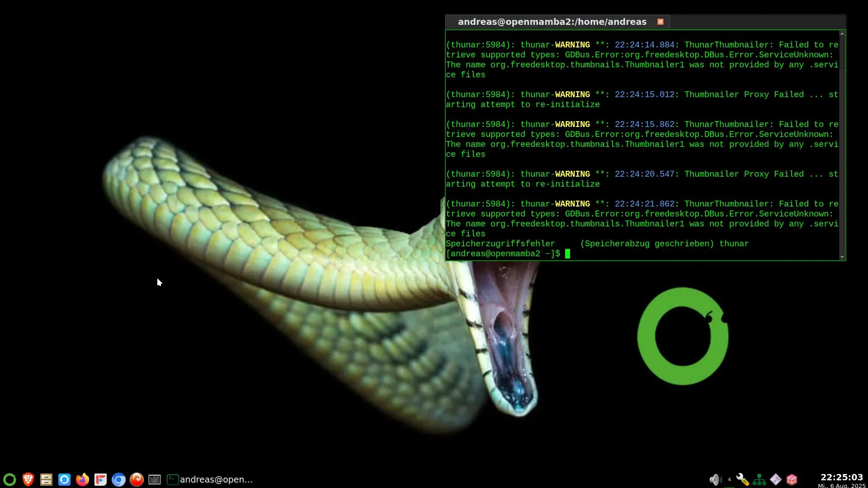Click the purple diamond tray icon

776,479
